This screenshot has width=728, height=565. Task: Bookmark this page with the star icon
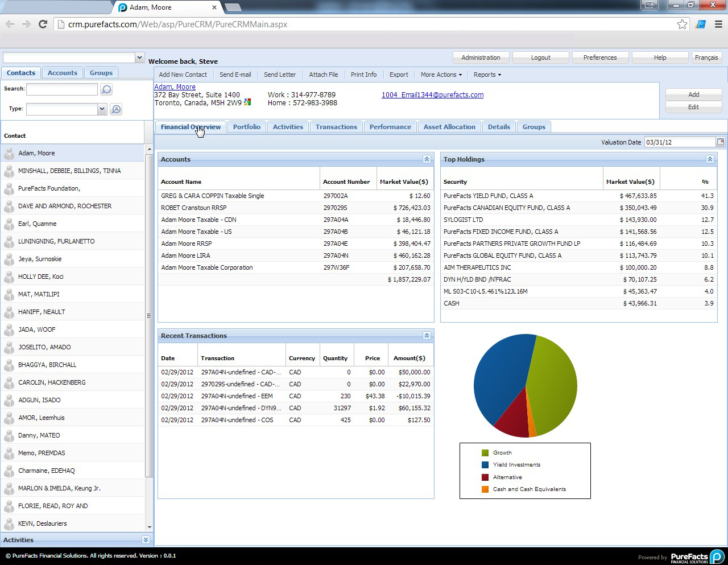682,24
